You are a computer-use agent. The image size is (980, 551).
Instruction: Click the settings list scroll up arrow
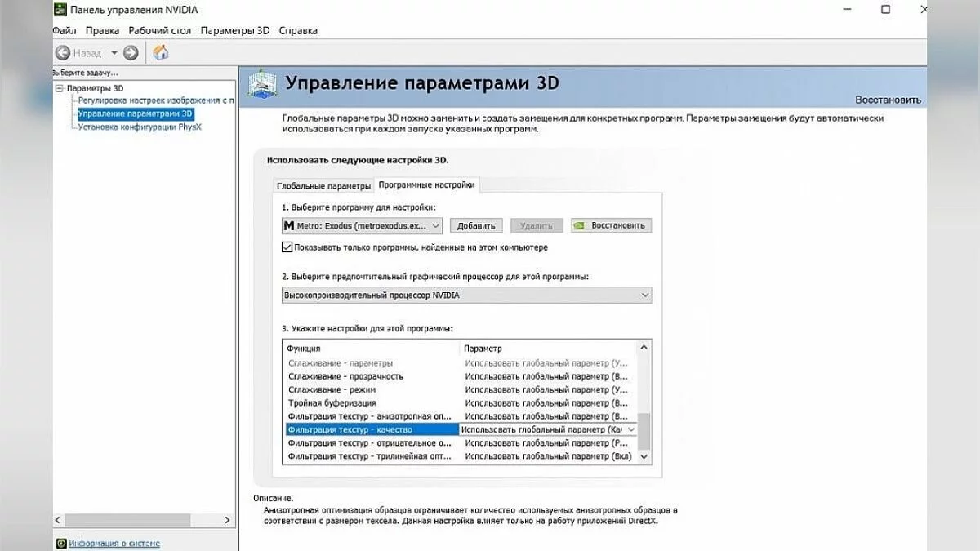tap(644, 348)
